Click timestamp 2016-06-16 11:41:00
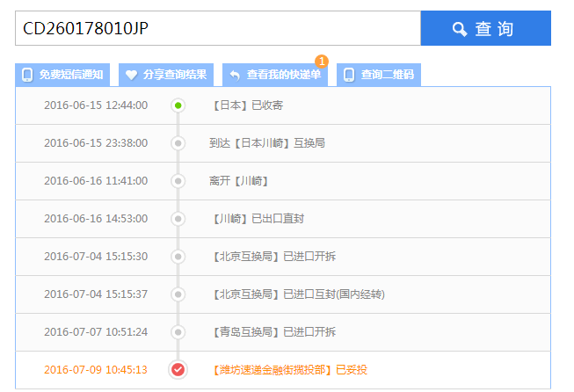Image resolution: width=574 pixels, height=392 pixels. pos(96,181)
